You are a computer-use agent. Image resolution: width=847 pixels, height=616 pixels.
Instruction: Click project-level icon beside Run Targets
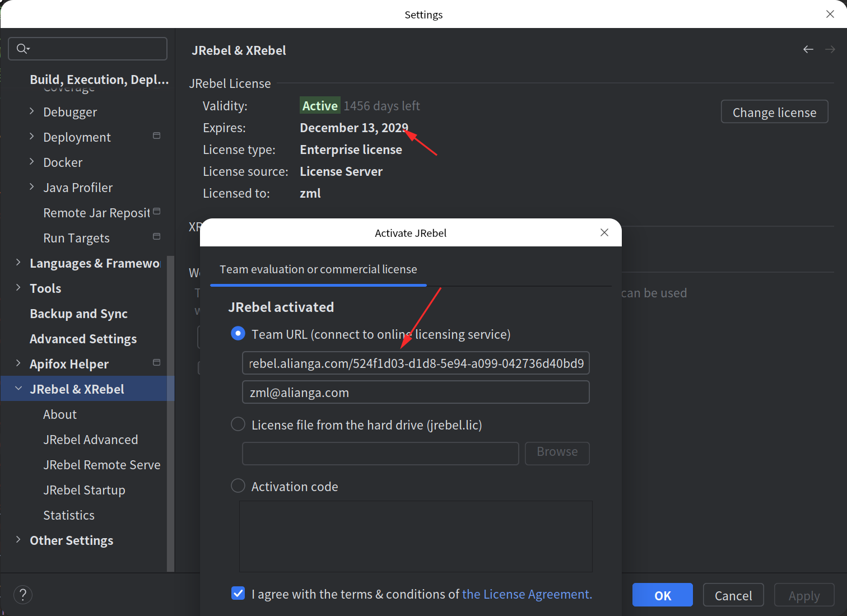tap(157, 237)
